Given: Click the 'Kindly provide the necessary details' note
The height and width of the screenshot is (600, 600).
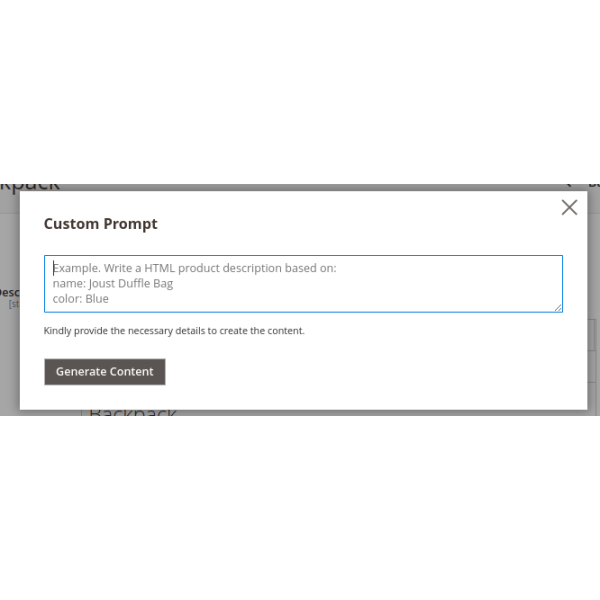Looking at the screenshot, I should pos(174,331).
